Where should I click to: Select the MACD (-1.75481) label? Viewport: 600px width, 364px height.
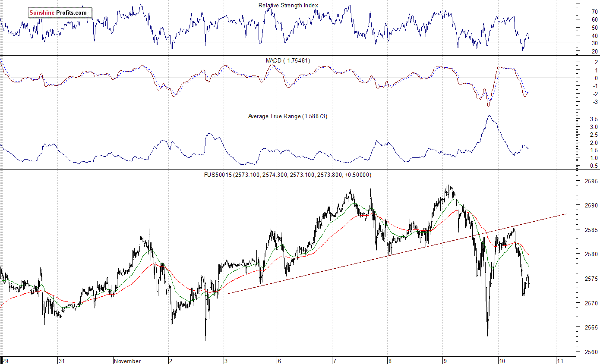click(288, 61)
